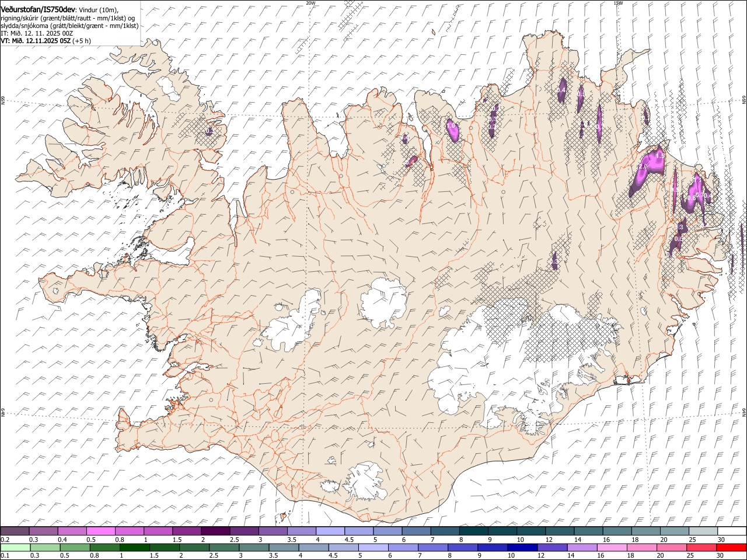
Task: Pick the top-row legend swatch between 0.5 and 0.8
Action: click(x=101, y=531)
